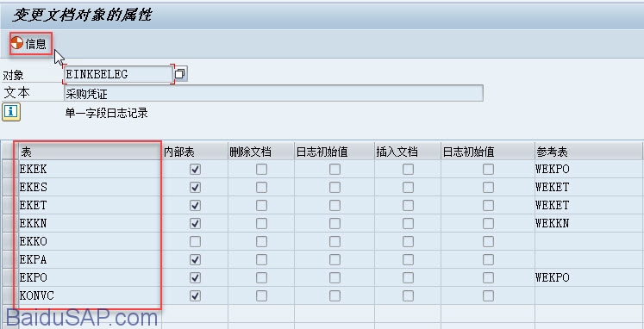The height and width of the screenshot is (329, 644).
Task: Focus the 对象 field containing EINKBELEG
Action: pos(119,74)
